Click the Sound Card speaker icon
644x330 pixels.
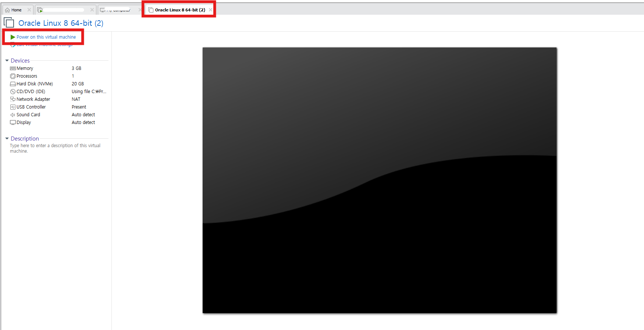tap(13, 115)
